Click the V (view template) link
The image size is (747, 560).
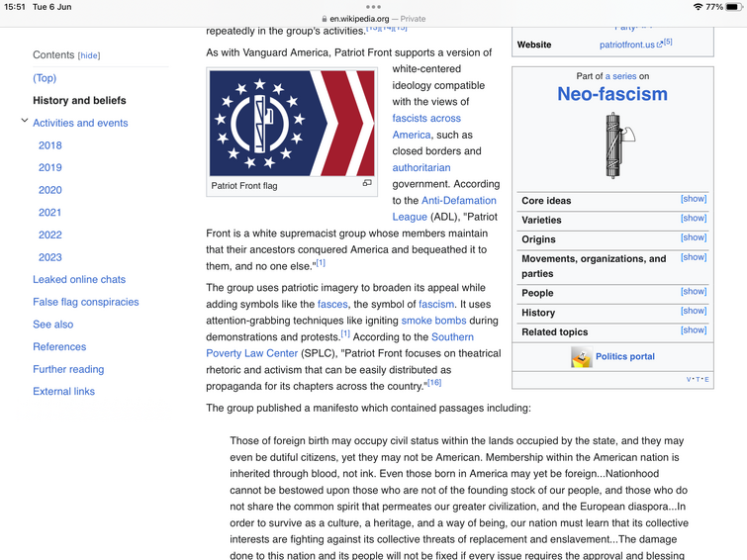pos(689,379)
